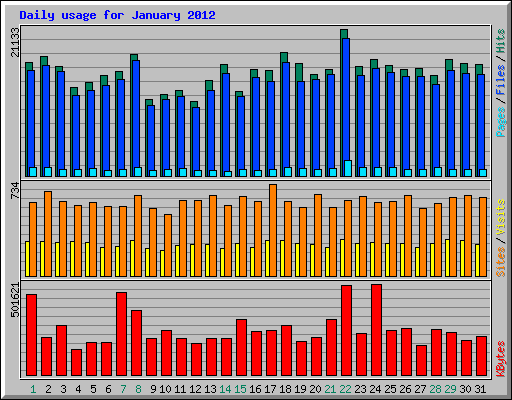Select day label 12 on the axis
The image size is (512, 400).
tap(195, 389)
